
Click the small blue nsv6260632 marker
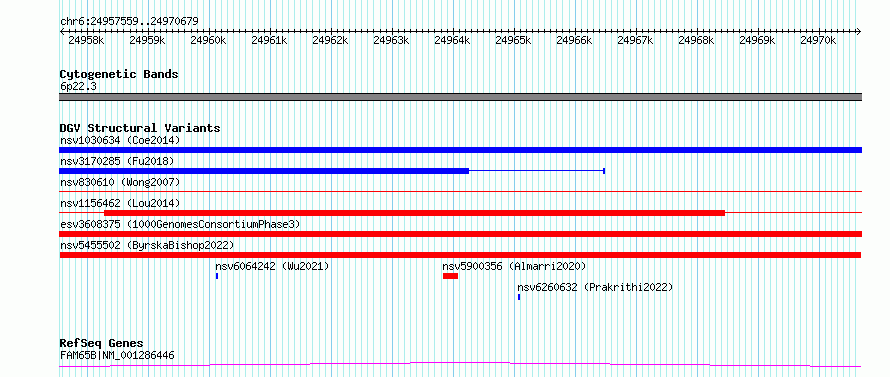(x=519, y=297)
